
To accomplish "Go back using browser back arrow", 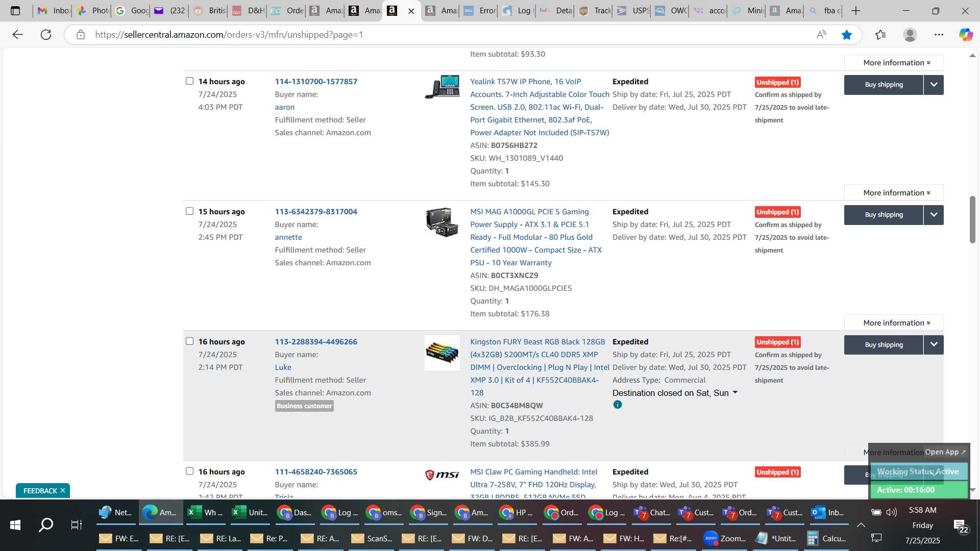I will pyautogui.click(x=18, y=35).
